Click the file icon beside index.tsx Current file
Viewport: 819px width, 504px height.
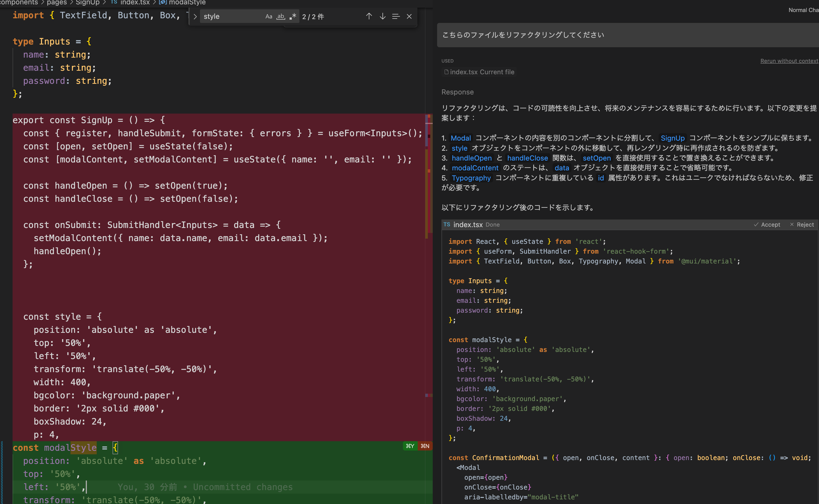coord(446,72)
